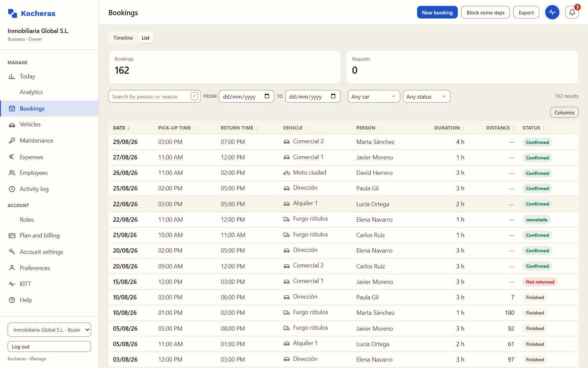Viewport: 588px width, 368px height.
Task: Open the notifications bell
Action: click(572, 12)
